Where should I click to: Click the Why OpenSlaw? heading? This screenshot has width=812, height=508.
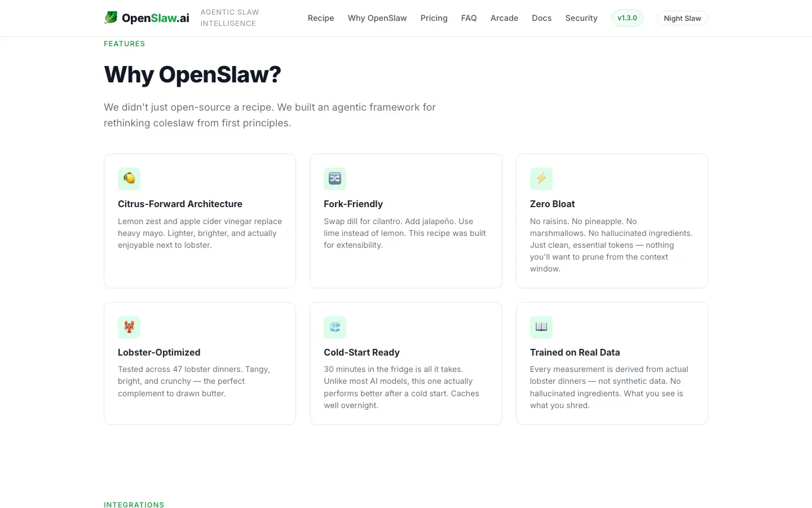(192, 75)
